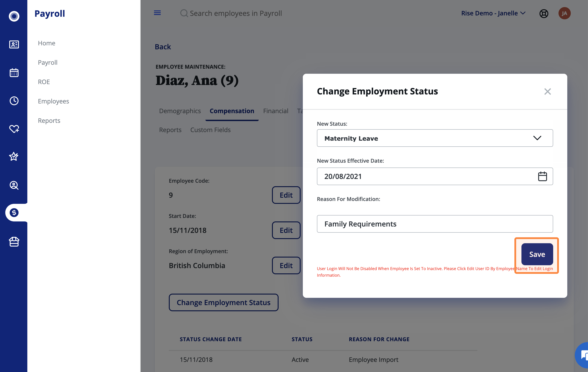Click the search magnifier icon
This screenshot has width=588, height=372.
184,13
